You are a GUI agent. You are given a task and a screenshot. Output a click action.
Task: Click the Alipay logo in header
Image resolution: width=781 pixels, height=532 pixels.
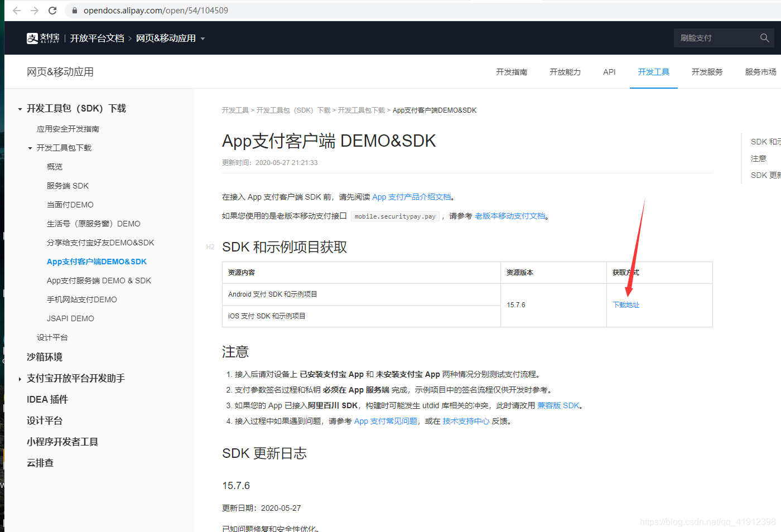pyautogui.click(x=43, y=38)
